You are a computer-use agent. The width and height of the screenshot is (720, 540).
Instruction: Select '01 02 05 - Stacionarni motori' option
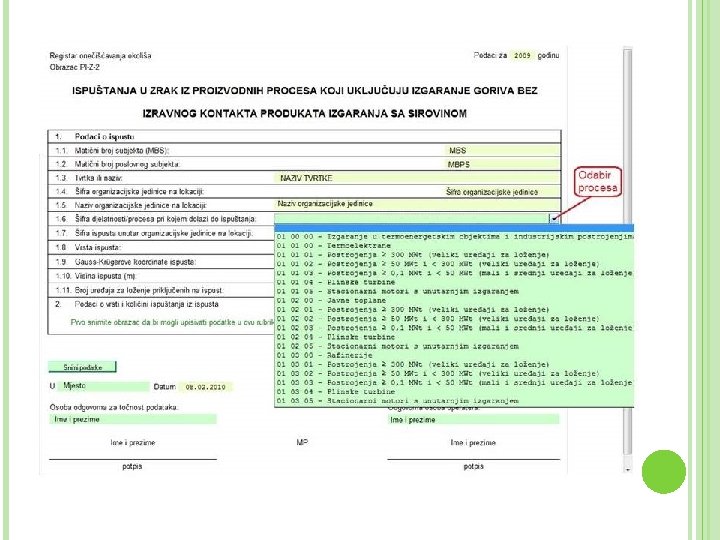[x=455, y=346]
